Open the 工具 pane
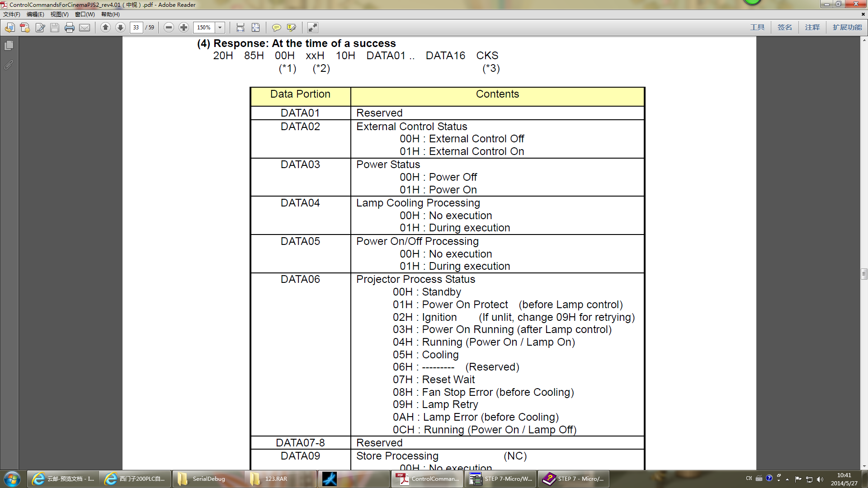Screen dimensions: 868x488 click(757, 28)
